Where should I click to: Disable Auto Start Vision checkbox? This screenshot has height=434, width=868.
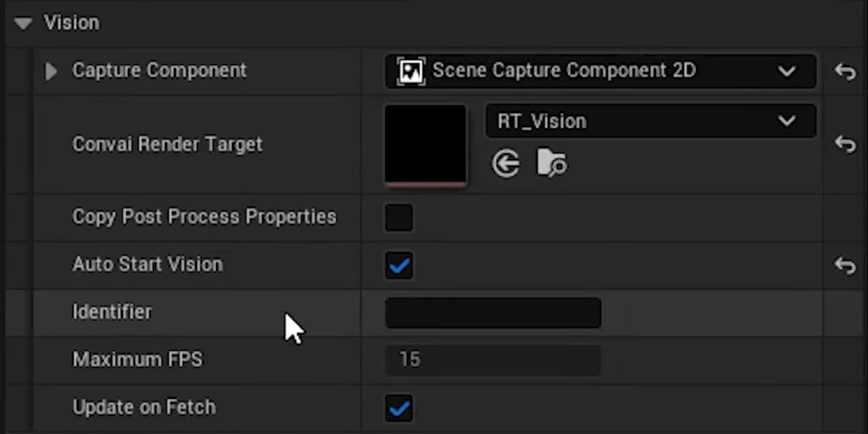coord(399,265)
